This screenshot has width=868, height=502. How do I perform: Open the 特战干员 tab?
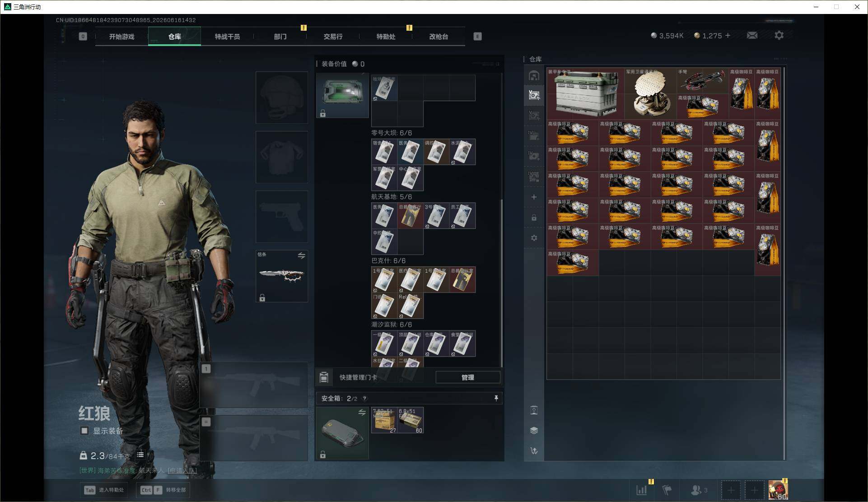[x=227, y=37]
